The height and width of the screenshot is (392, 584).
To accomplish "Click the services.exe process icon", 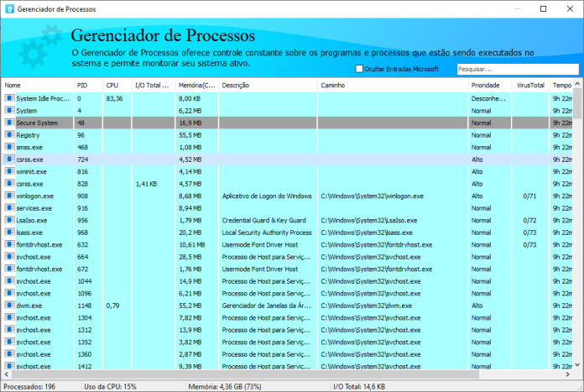I will click(x=10, y=207).
